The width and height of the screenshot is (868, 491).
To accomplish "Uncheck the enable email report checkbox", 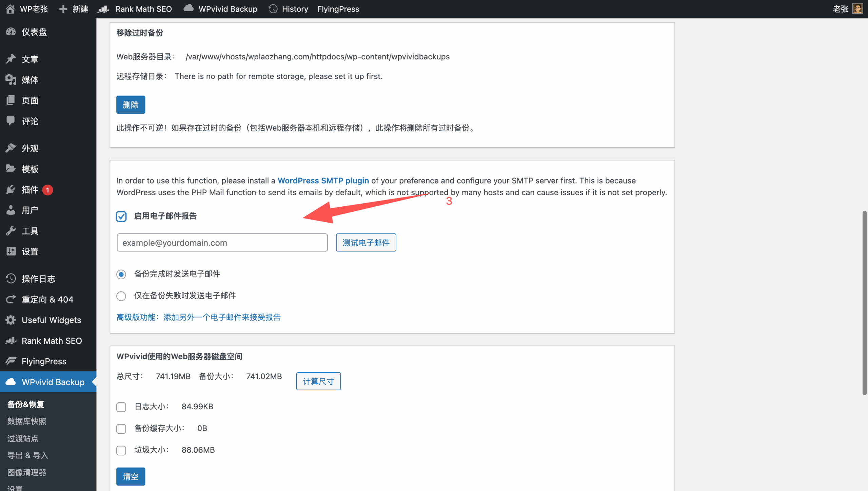I will 121,216.
